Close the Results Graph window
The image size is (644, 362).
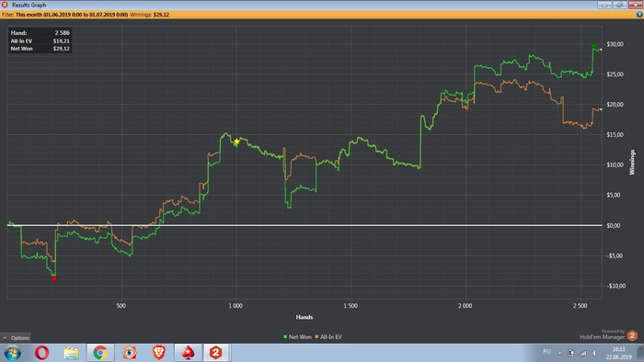(635, 5)
